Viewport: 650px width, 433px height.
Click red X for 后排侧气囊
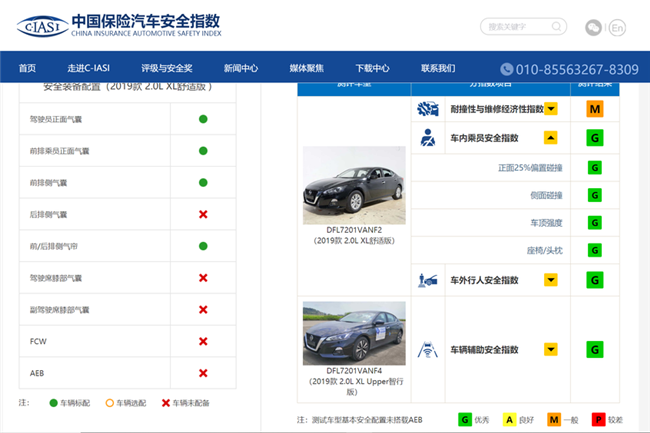(203, 214)
